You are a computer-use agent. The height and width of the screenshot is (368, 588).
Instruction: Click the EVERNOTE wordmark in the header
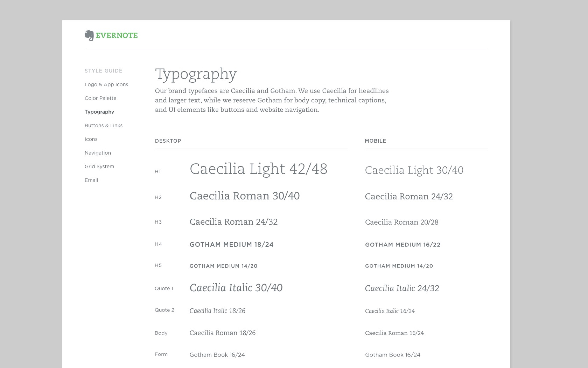coord(117,35)
